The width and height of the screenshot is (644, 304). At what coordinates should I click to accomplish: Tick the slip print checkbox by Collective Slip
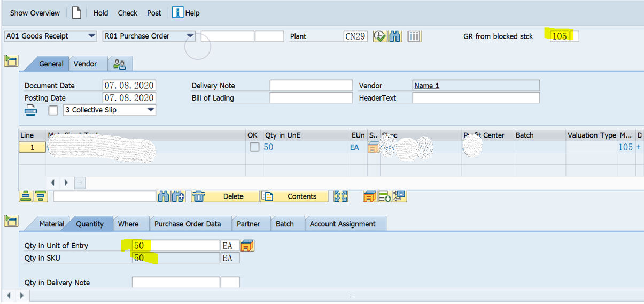[53, 110]
